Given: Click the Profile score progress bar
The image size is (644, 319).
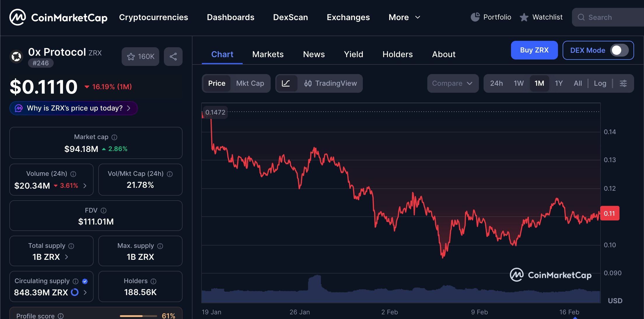Looking at the screenshot, I should [x=138, y=316].
